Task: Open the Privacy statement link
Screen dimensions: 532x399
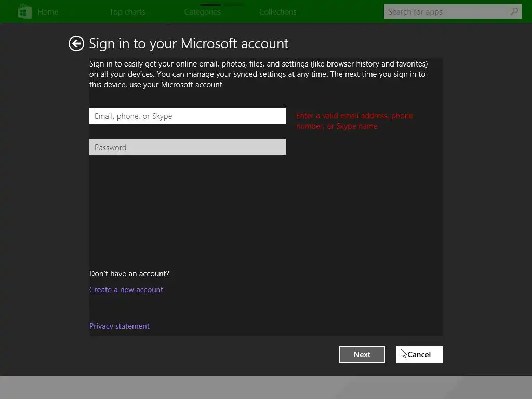Action: tap(119, 326)
